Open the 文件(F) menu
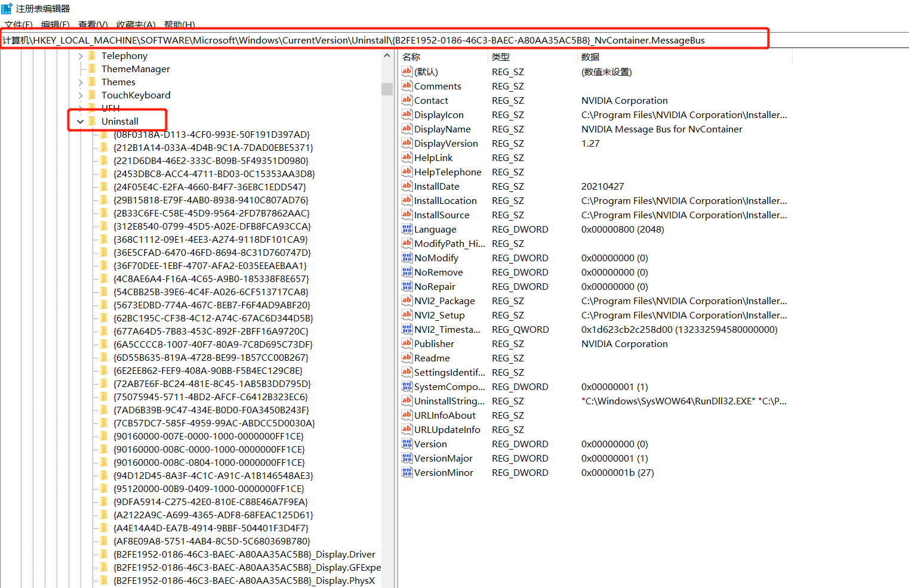The image size is (909, 588). tap(19, 24)
